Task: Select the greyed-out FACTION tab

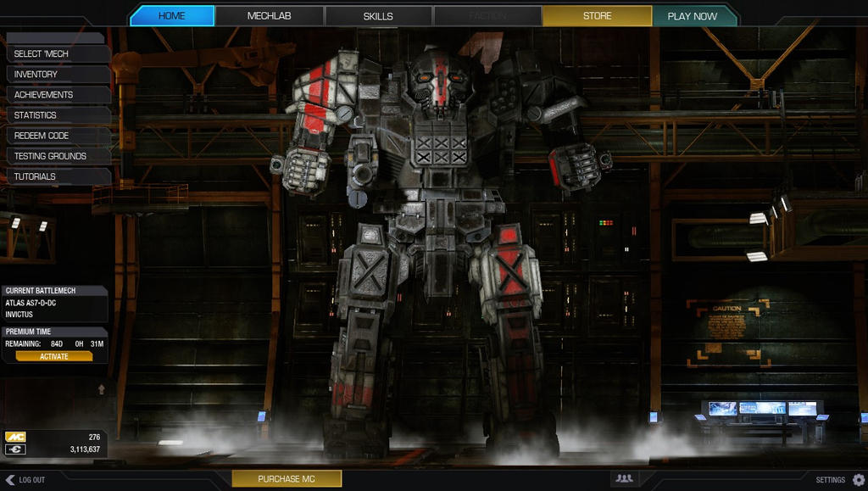Action: click(487, 16)
